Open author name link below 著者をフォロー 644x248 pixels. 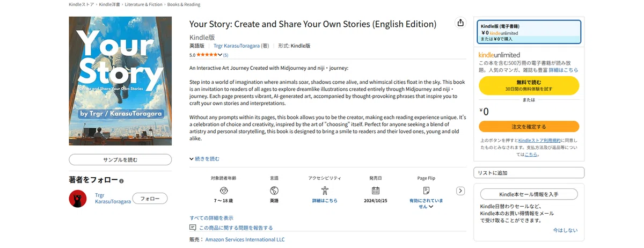[x=113, y=198]
